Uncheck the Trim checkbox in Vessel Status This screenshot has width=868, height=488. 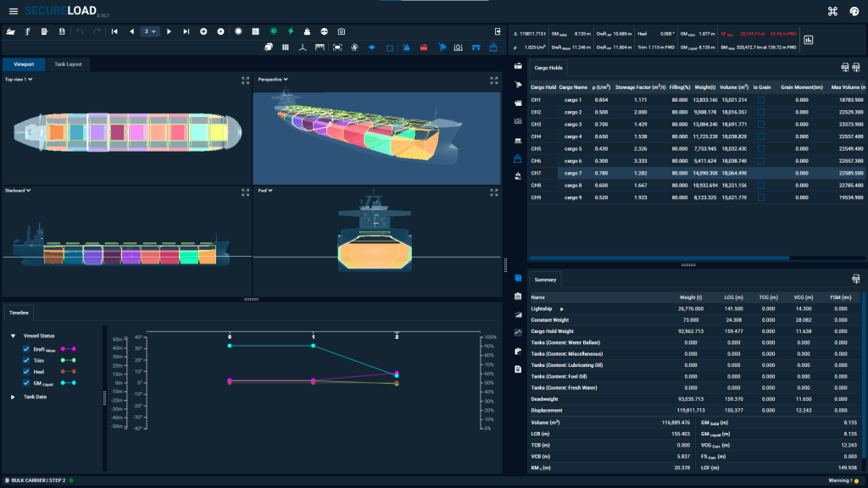click(x=27, y=359)
